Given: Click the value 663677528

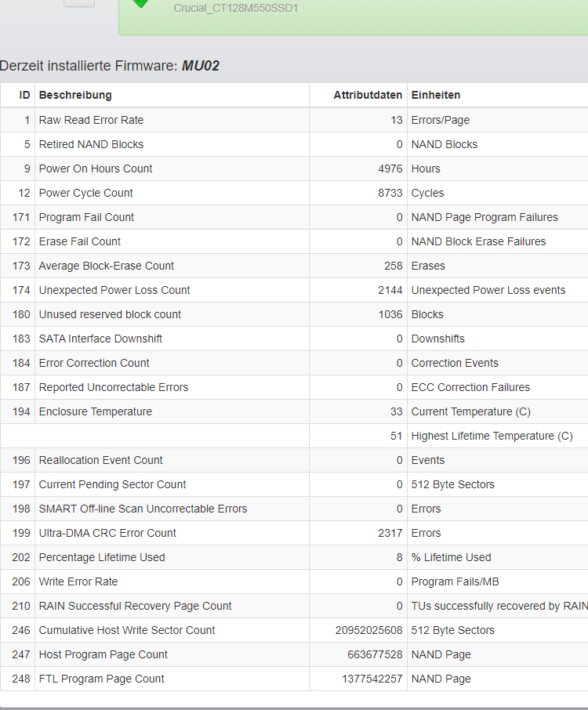Looking at the screenshot, I should point(375,655).
